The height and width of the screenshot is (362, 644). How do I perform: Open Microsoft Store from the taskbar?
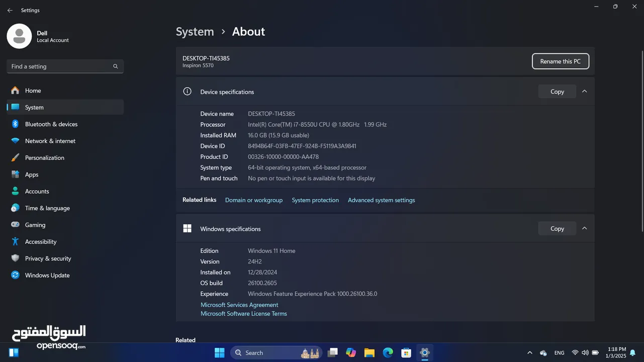point(406,353)
